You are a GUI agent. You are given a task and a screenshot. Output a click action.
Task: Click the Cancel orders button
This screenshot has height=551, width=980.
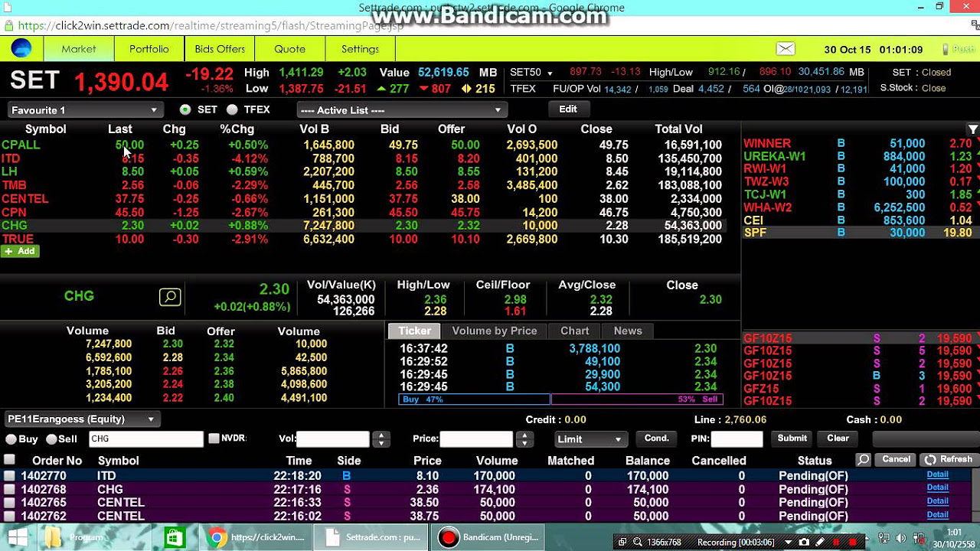896,460
